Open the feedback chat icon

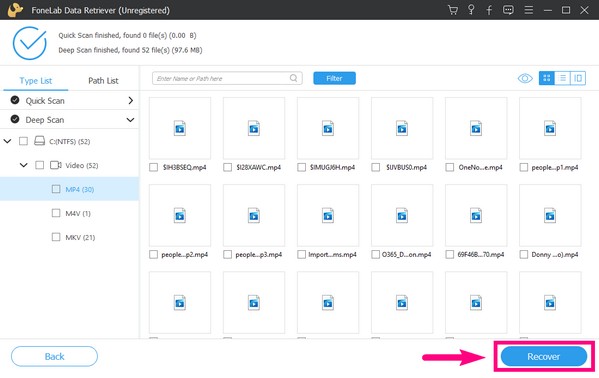508,10
